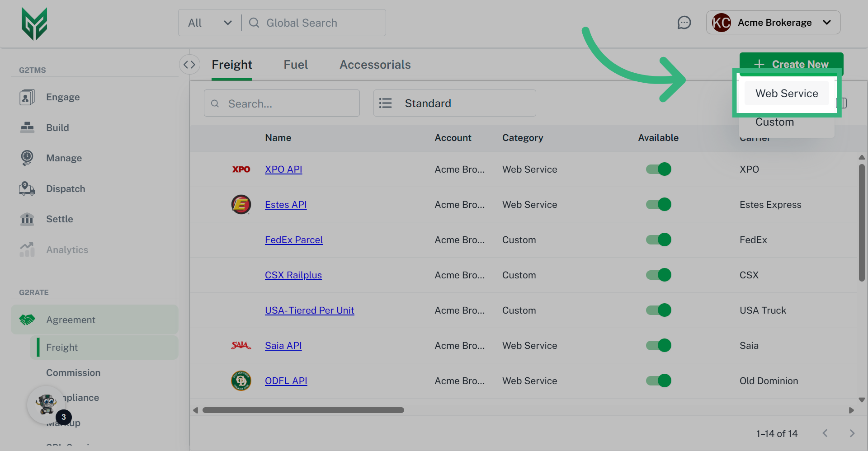868x451 pixels.
Task: Click inside the Global Search field
Action: 312,23
